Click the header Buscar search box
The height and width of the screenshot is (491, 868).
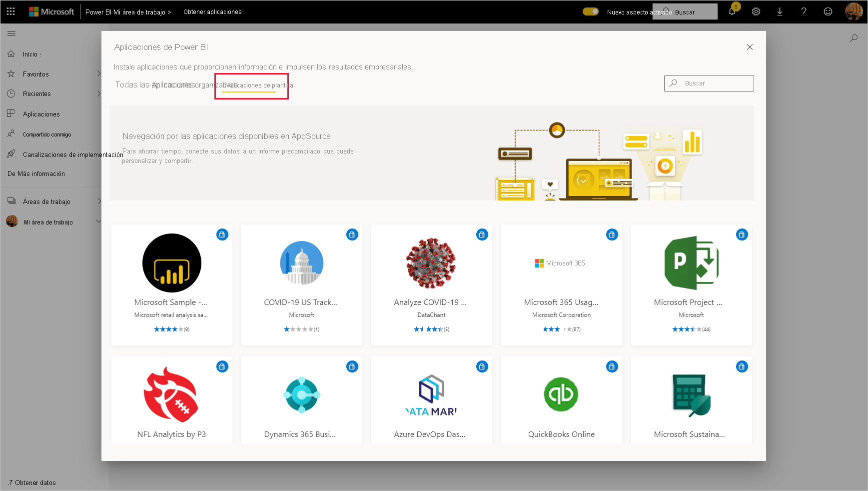[x=685, y=11]
